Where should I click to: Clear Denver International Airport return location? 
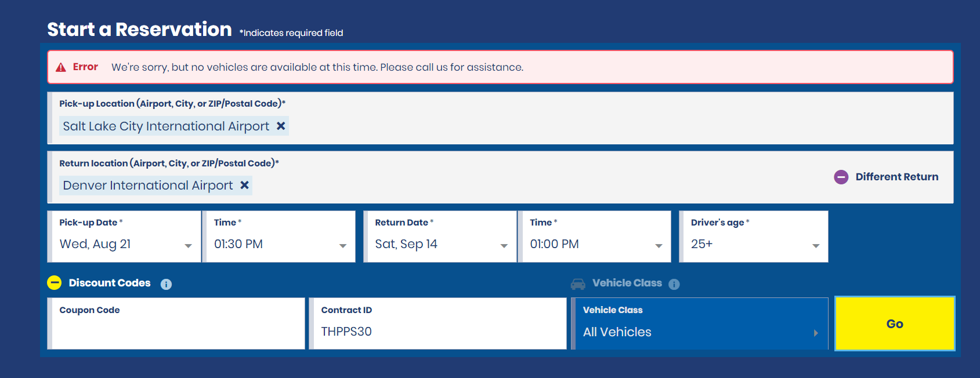coord(245,185)
